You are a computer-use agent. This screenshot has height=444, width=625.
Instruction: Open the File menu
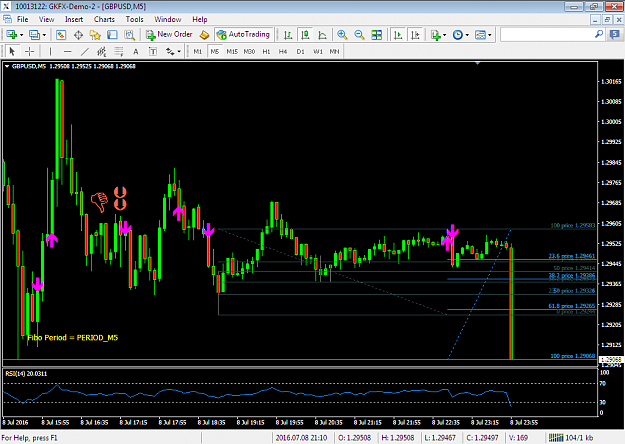(22, 19)
